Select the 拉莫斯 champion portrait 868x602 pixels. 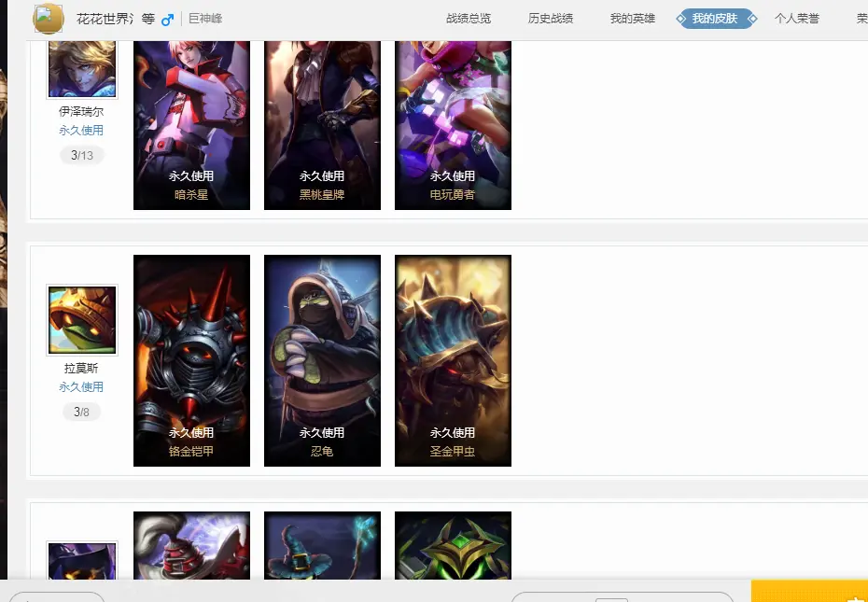pos(82,320)
